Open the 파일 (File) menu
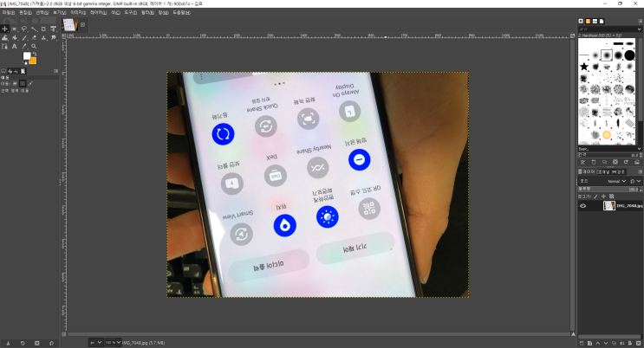Screen dimensions: 644x348 [9, 12]
